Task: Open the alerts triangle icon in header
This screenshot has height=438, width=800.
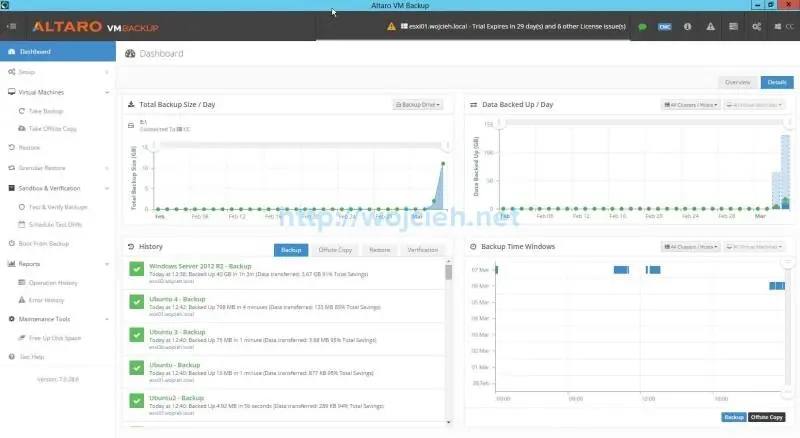Action: pos(710,27)
